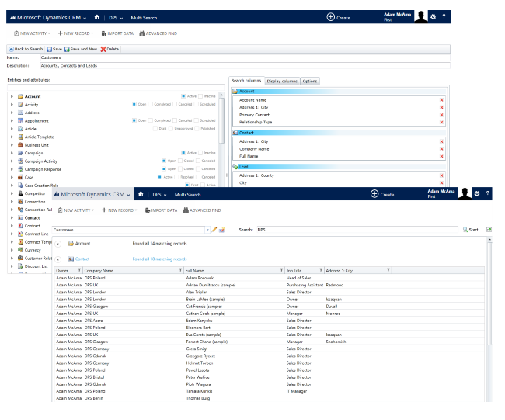Viewport: 505px width, 420px height.
Task: Toggle Active checkbox for Campaign entity
Action: (x=183, y=153)
